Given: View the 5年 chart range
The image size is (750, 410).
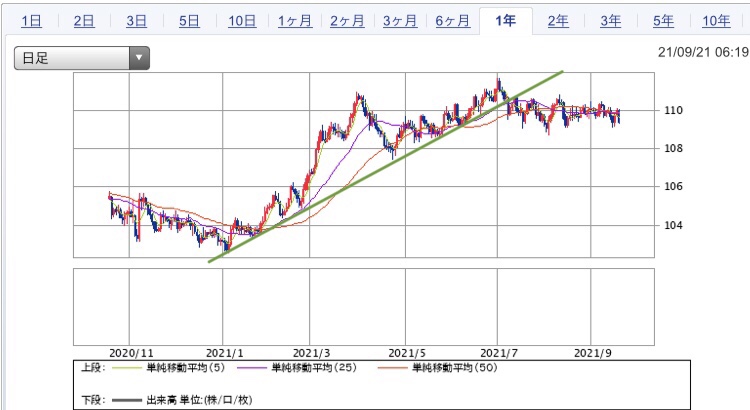Looking at the screenshot, I should pos(663,21).
